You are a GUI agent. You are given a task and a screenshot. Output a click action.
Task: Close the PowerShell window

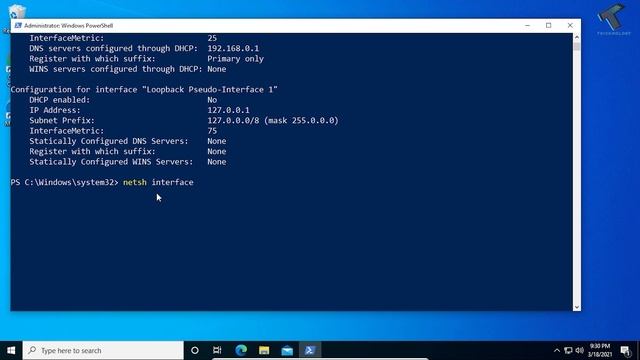coord(570,25)
